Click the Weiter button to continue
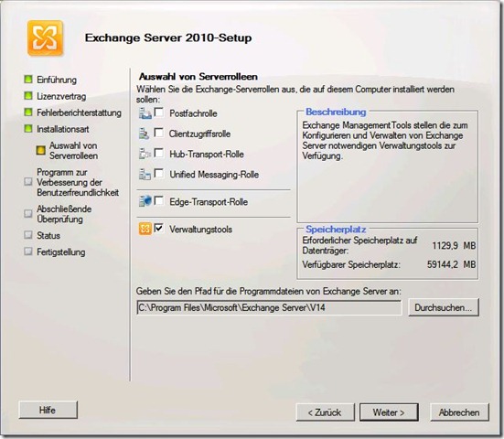This screenshot has height=439, width=504. click(x=389, y=412)
